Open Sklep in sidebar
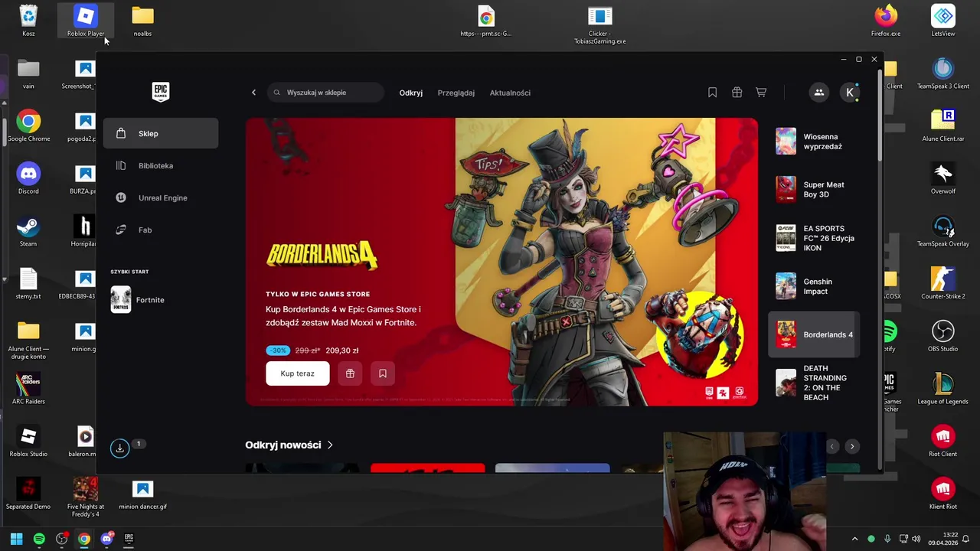 pyautogui.click(x=161, y=133)
